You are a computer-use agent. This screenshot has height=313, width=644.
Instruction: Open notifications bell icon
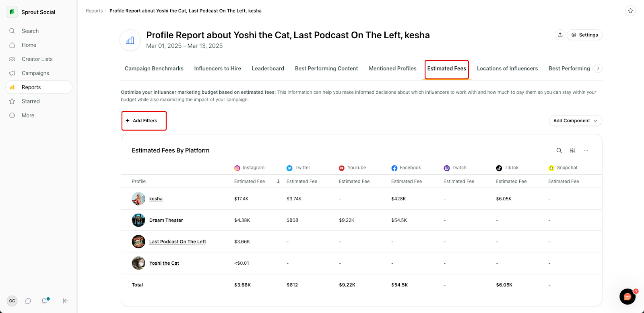44,301
